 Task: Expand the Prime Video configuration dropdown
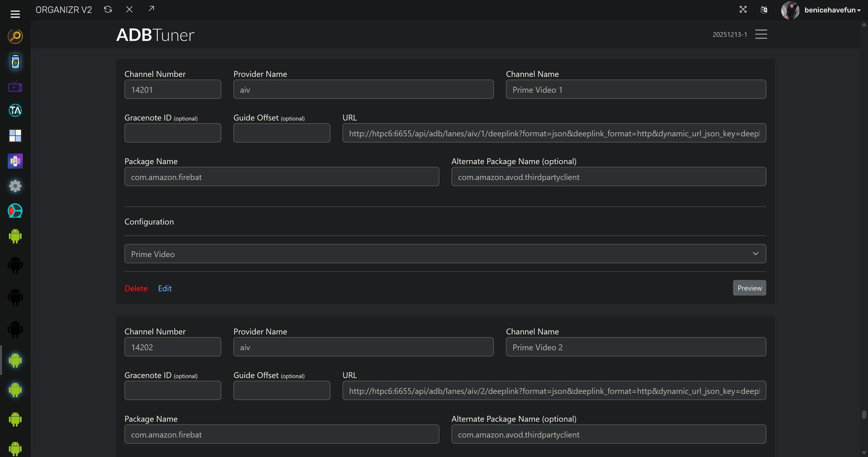click(x=445, y=254)
